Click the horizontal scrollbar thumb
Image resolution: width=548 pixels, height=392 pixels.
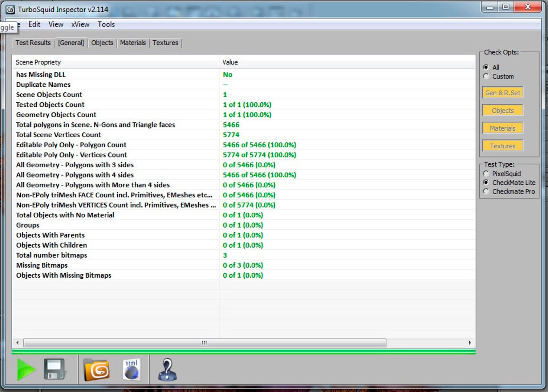point(205,343)
